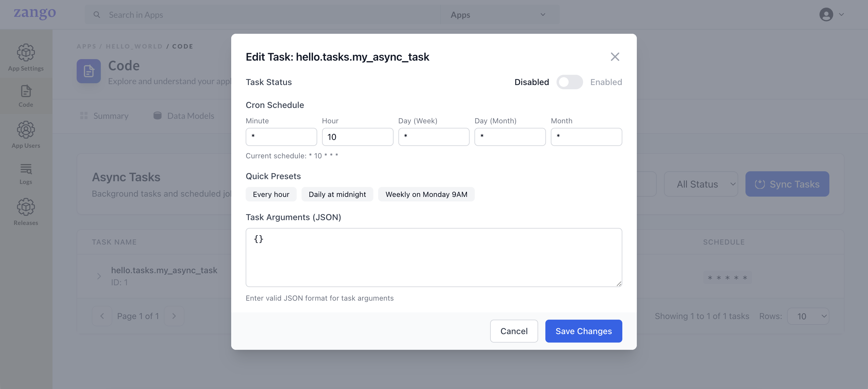Click the * * * * * schedule cell
The width and height of the screenshot is (868, 389).
727,278
